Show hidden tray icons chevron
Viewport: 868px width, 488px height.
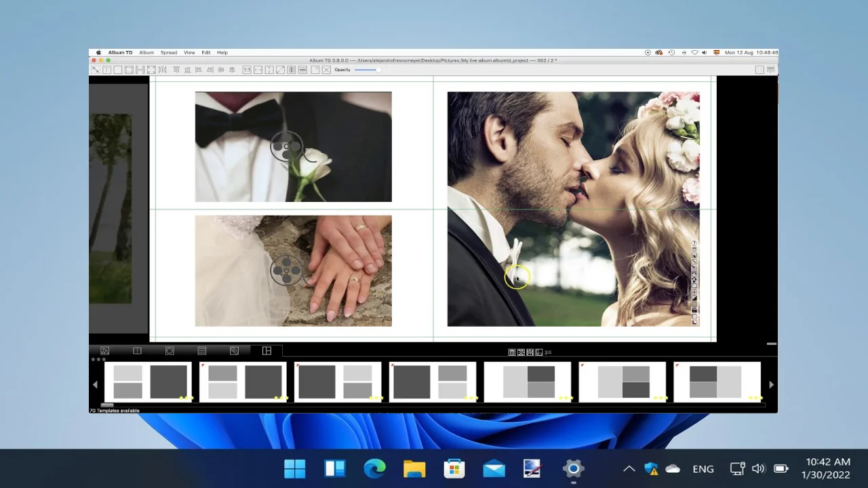(x=629, y=468)
